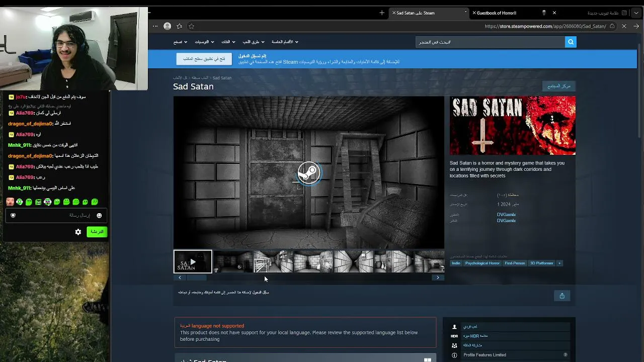Grab the screenshot strip scrollbar handle
This screenshot has height=362, width=644.
197,278
